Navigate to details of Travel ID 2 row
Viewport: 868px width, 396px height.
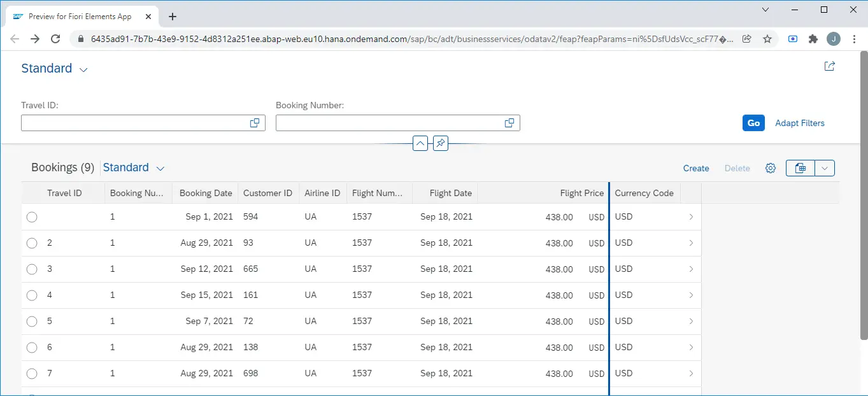(691, 243)
